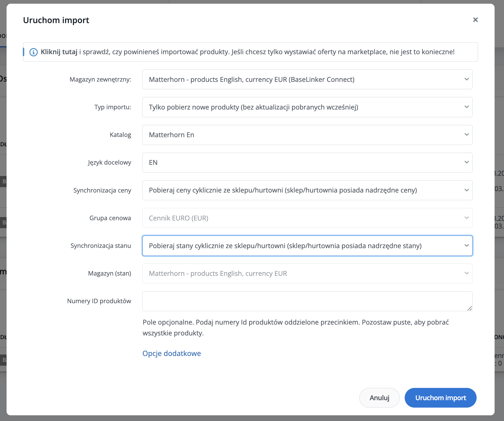Viewport: 504px width, 421px height.
Task: Open the Typ importu dropdown
Action: pyautogui.click(x=307, y=107)
